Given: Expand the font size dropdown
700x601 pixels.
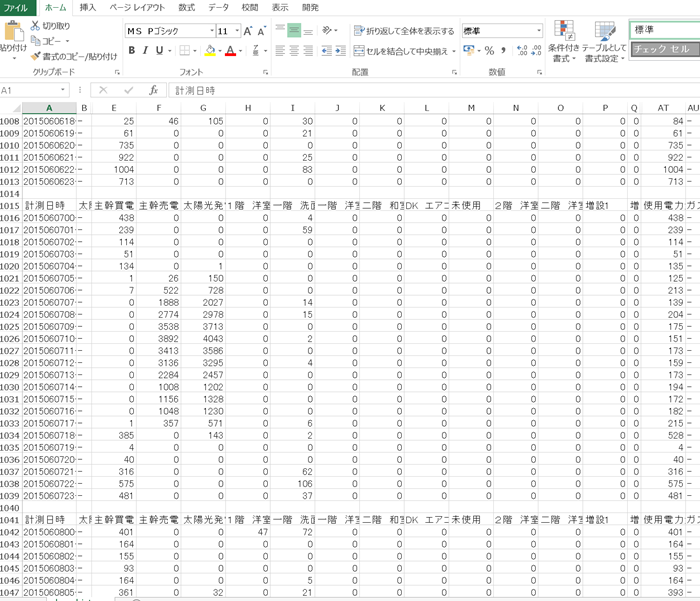Looking at the screenshot, I should pos(238,30).
